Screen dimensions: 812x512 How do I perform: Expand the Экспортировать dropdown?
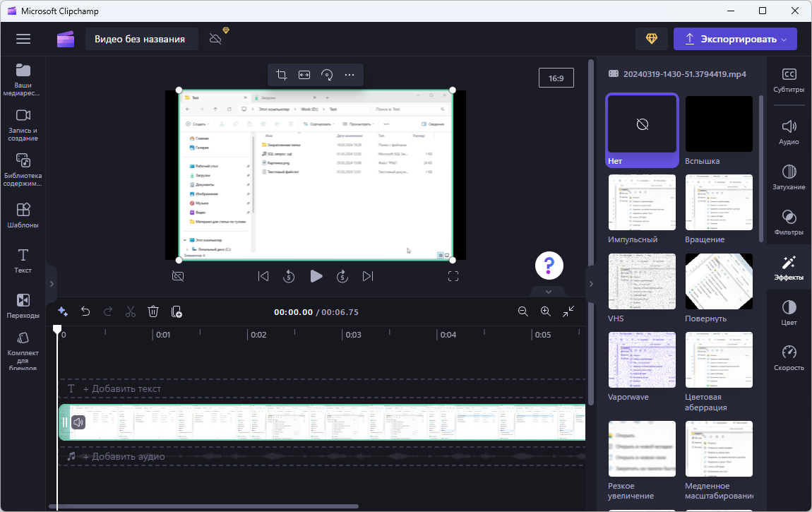pos(784,40)
